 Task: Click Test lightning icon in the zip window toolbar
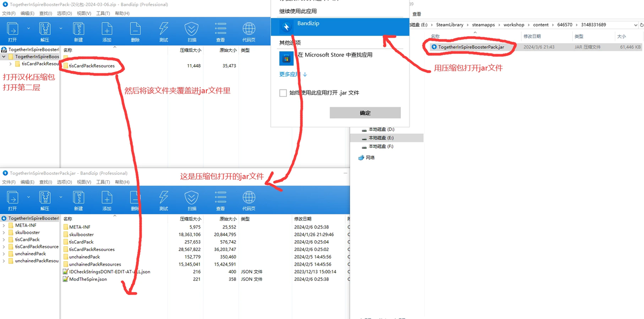(x=164, y=29)
